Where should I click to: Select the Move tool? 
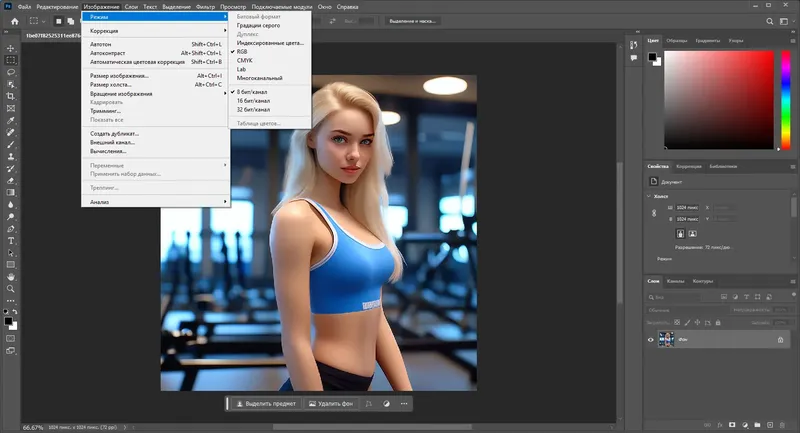(11, 47)
